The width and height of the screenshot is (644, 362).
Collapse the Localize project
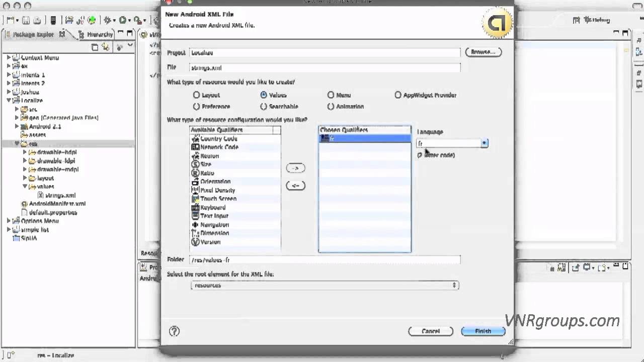click(9, 101)
